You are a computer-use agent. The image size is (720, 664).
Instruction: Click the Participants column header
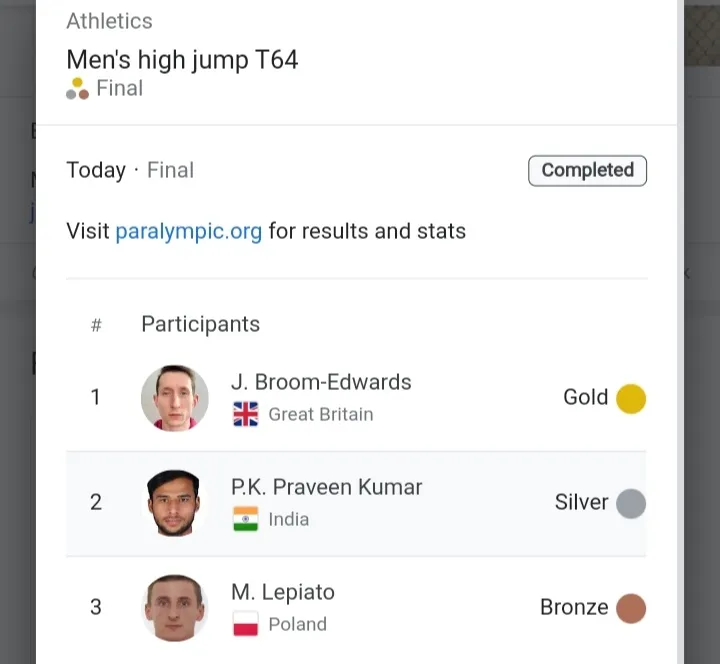201,324
